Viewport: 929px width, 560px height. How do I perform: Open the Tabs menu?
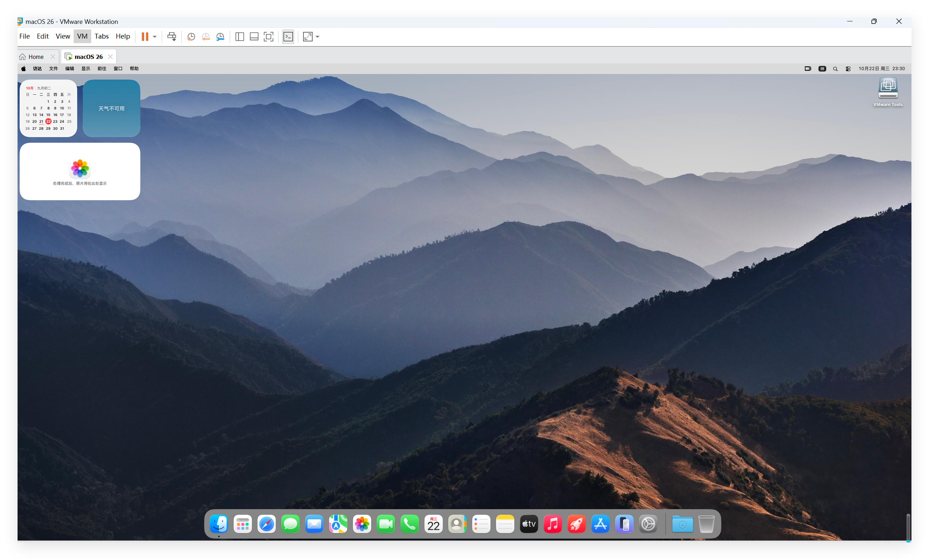(101, 36)
